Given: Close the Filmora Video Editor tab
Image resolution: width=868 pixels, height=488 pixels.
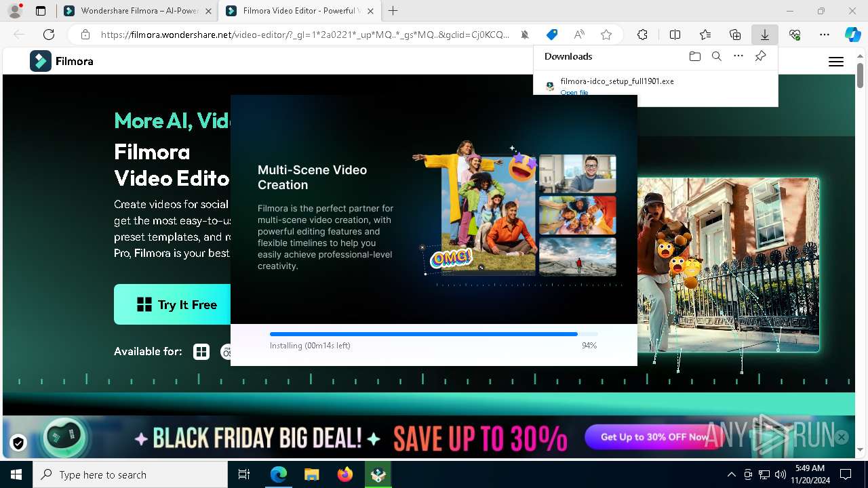Looking at the screenshot, I should pos(369,11).
